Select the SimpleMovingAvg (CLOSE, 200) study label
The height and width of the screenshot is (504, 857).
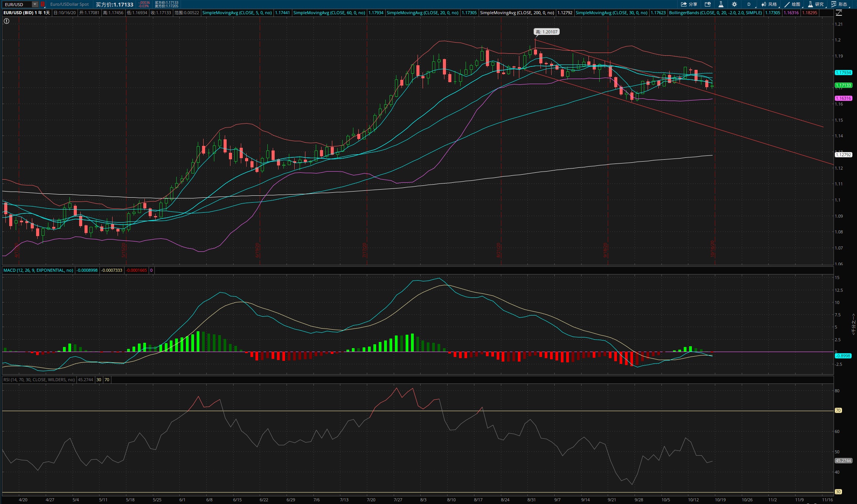517,13
